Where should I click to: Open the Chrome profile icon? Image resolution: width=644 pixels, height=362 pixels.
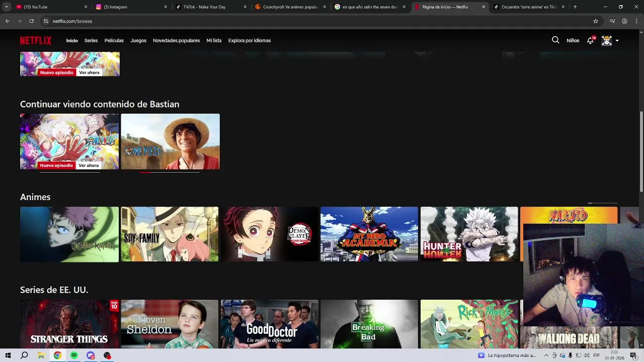click(x=624, y=21)
